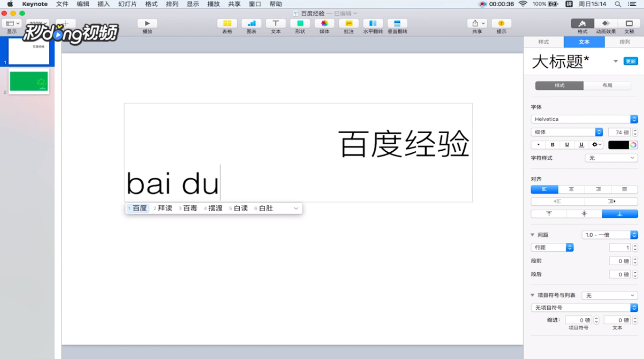
Task: Click the black text color swatch
Action: click(618, 145)
